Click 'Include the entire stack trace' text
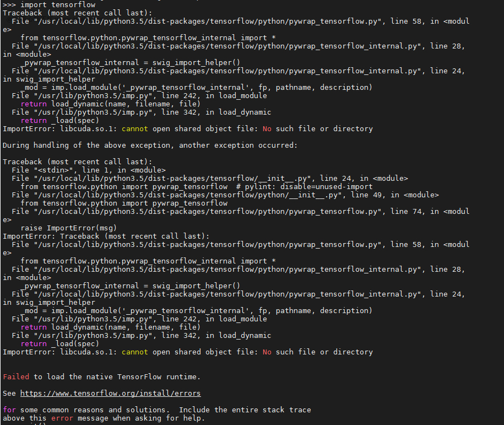Viewport: 504px width, 425px height. [245, 410]
